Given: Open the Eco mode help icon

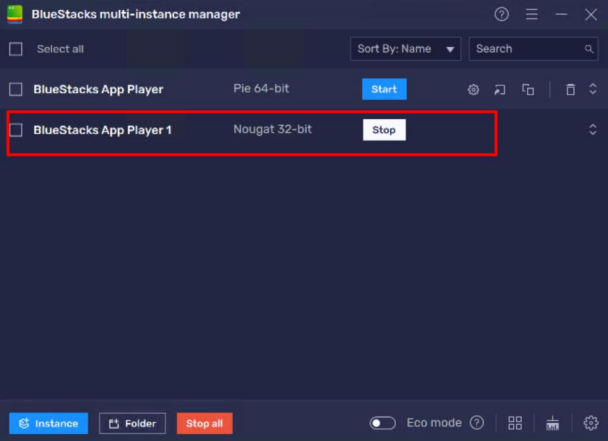Looking at the screenshot, I should (x=477, y=423).
